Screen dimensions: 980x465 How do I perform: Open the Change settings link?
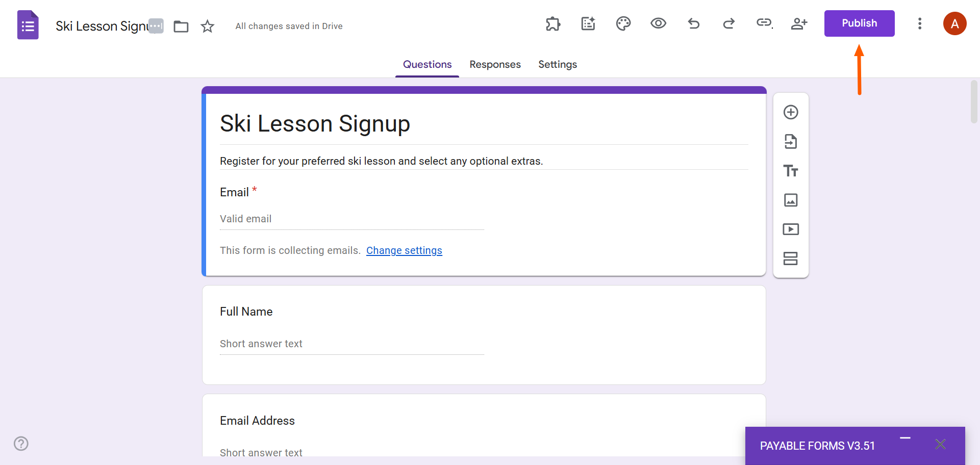coord(404,250)
